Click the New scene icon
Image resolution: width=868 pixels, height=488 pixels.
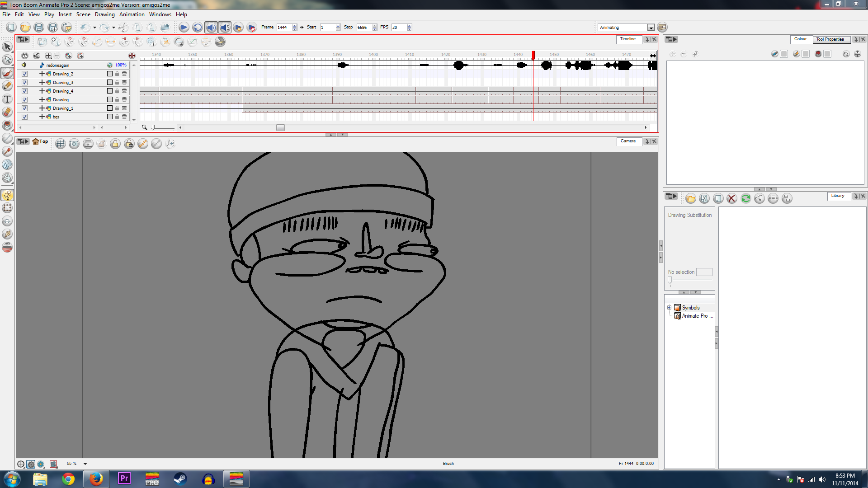tap(11, 28)
